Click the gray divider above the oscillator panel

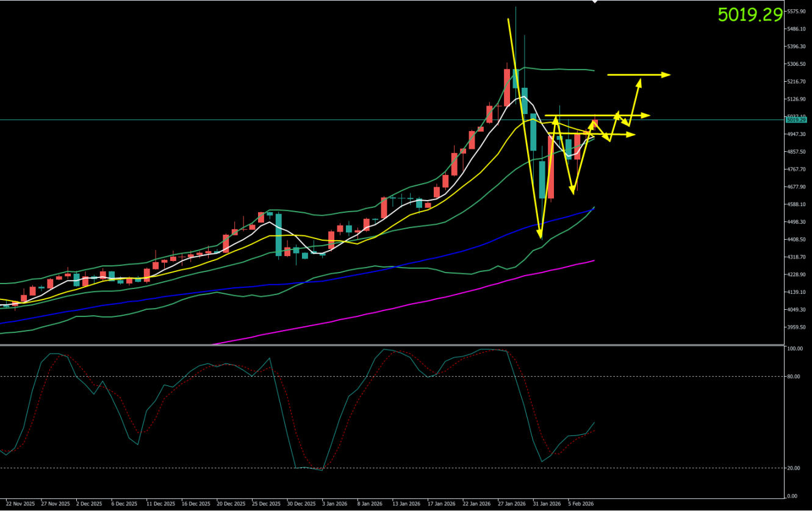point(390,345)
